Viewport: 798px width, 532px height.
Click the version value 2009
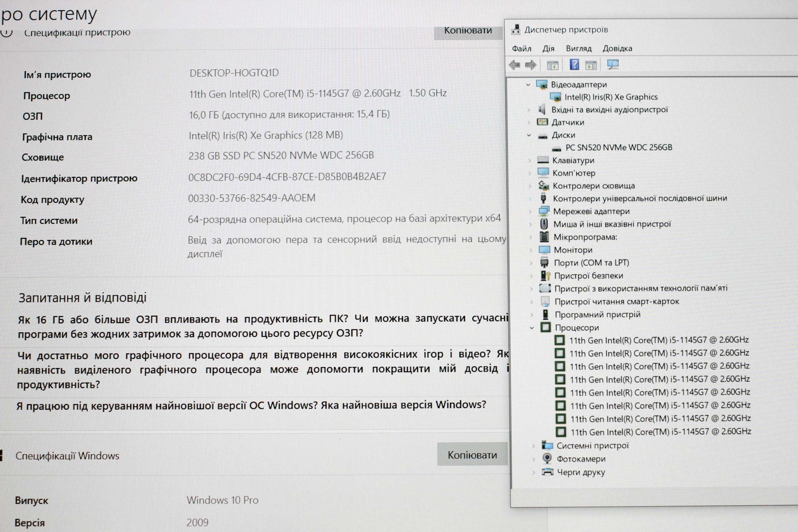pyautogui.click(x=197, y=522)
